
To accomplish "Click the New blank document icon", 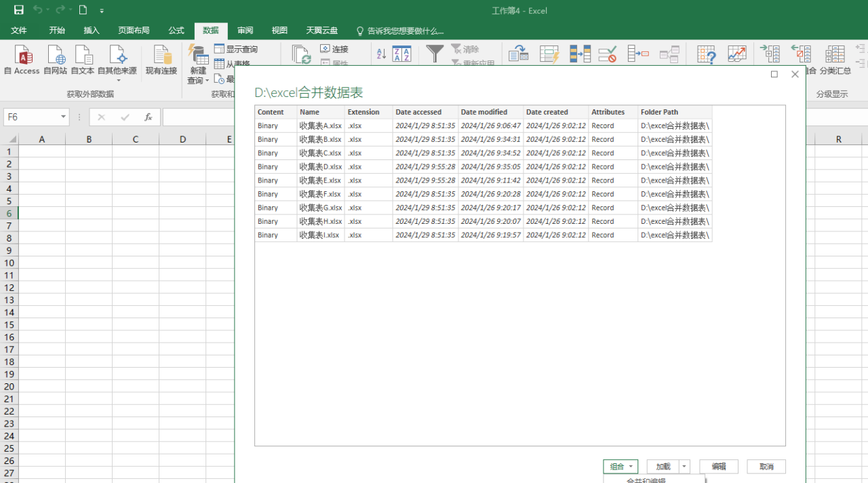I will [83, 10].
